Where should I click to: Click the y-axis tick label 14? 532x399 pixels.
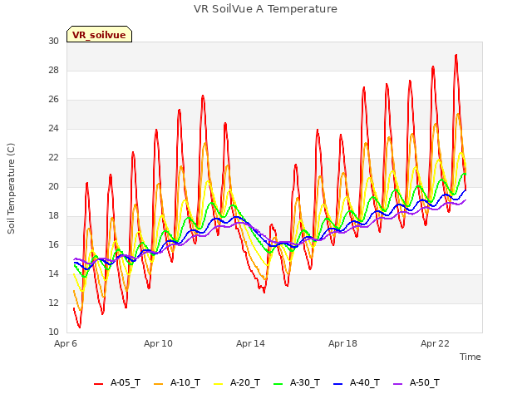(53, 273)
